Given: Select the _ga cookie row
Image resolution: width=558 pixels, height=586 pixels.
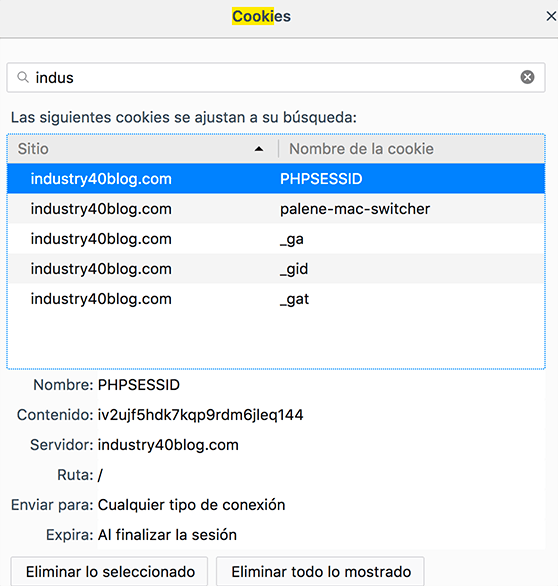Looking at the screenshot, I should 276,238.
